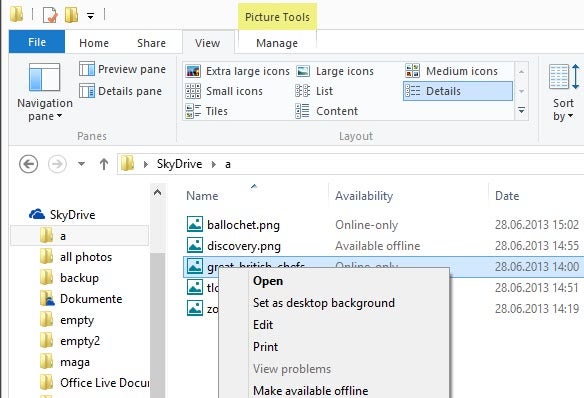
Task: Select Content layout
Action: tap(326, 111)
